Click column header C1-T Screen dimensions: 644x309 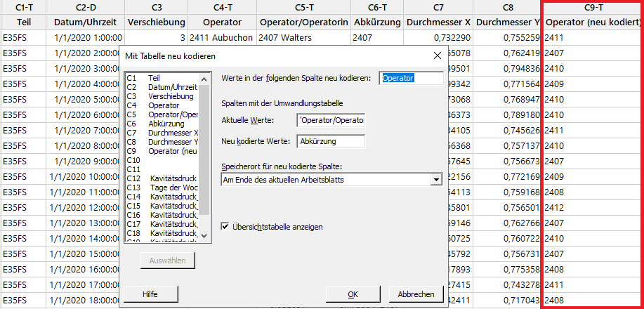click(23, 7)
